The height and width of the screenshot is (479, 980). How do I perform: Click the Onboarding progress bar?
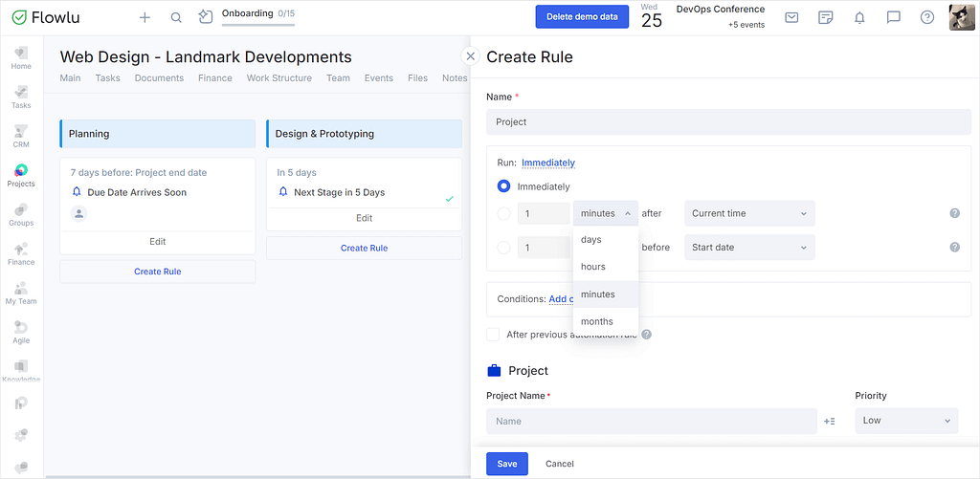pos(258,24)
